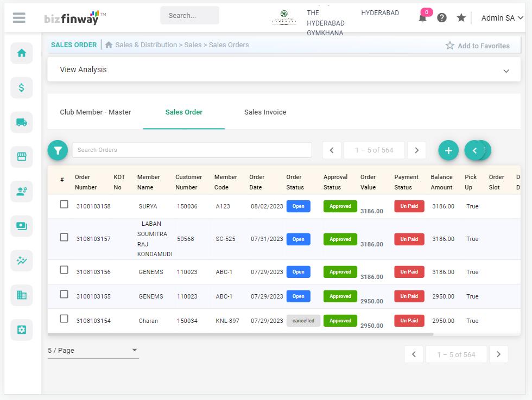Open the dollar sign finance module
Screen dimensions: 532x400
pos(22,88)
